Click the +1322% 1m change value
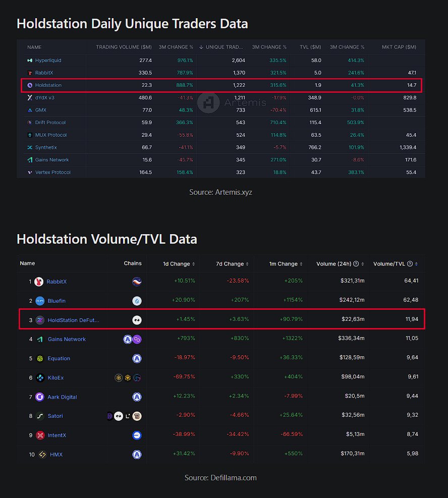 (293, 338)
